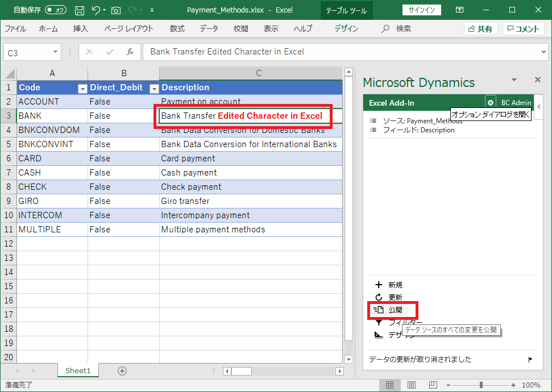Select column A header
552x392 pixels.
[x=52, y=73]
